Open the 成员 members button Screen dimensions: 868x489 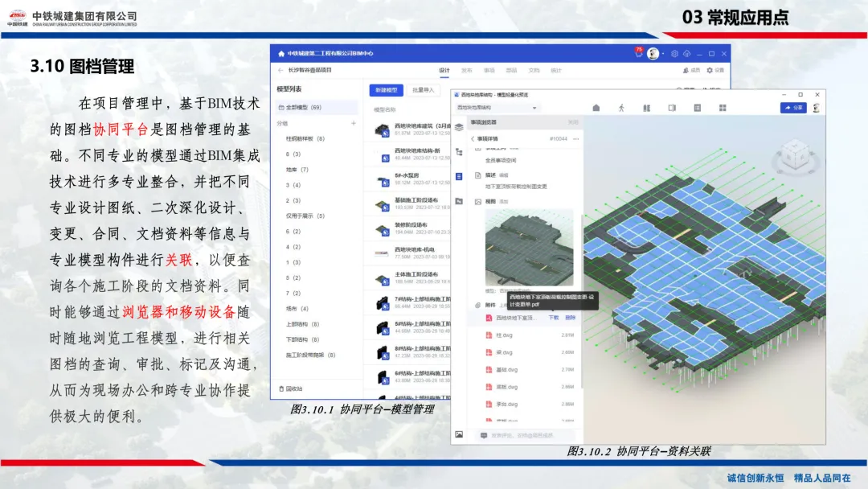pos(691,70)
